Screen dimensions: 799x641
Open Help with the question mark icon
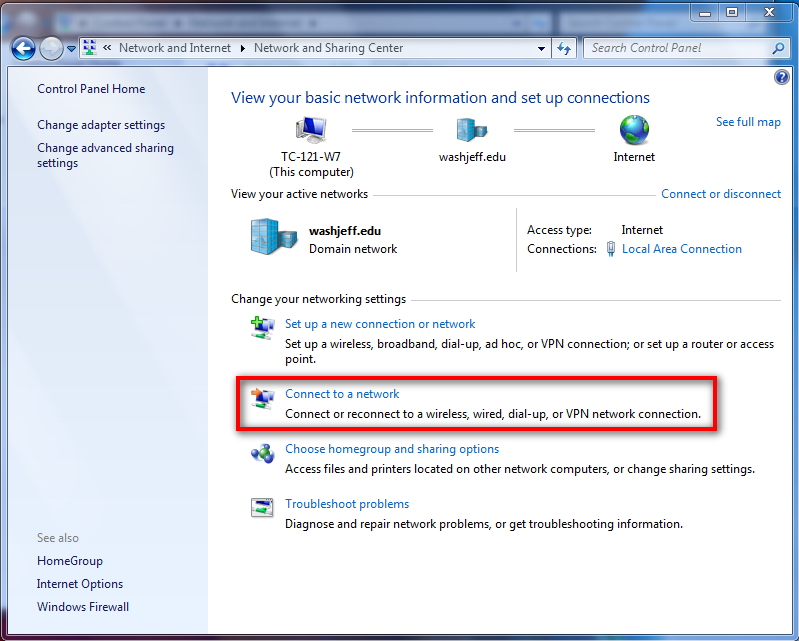tap(781, 77)
